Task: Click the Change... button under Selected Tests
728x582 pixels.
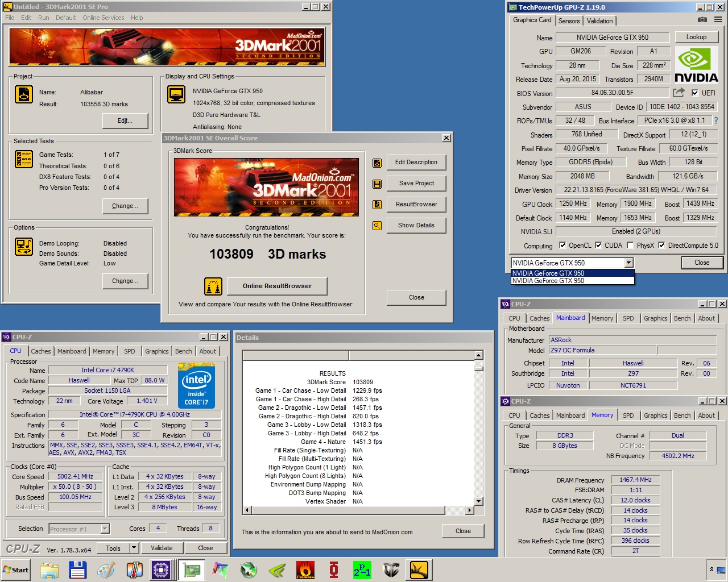Action: tap(125, 206)
